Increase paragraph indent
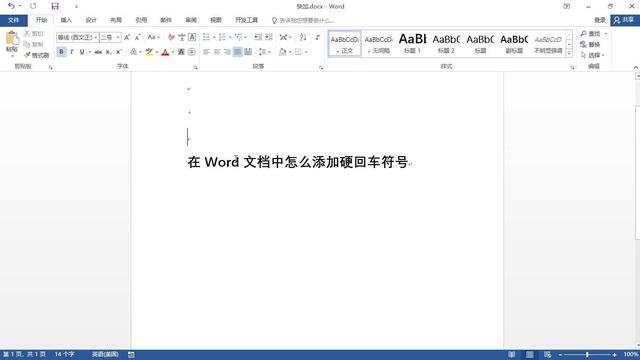 click(x=269, y=37)
